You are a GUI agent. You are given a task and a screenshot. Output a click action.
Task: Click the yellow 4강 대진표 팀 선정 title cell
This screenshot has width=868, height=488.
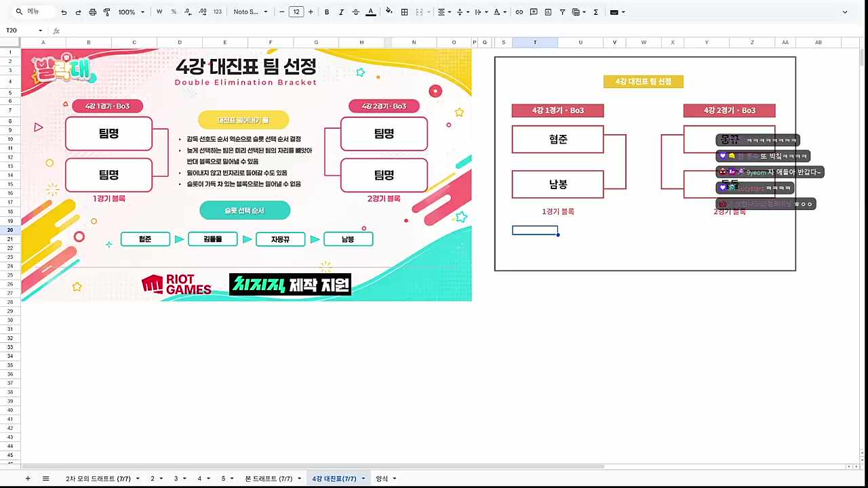(x=644, y=81)
